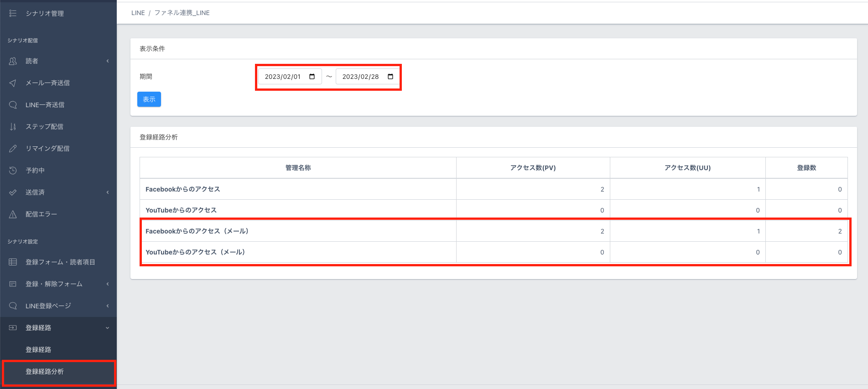Click the paper plane icon for メール一斉送信
The height and width of the screenshot is (389, 868).
(13, 83)
